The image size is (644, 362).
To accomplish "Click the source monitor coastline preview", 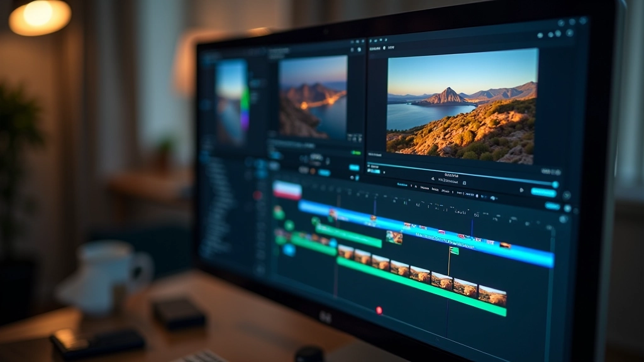I will (x=313, y=97).
